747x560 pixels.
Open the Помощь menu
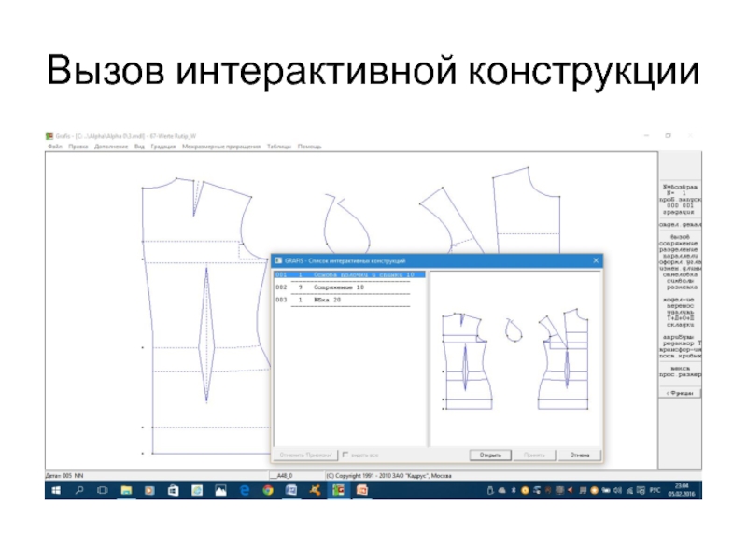[309, 147]
